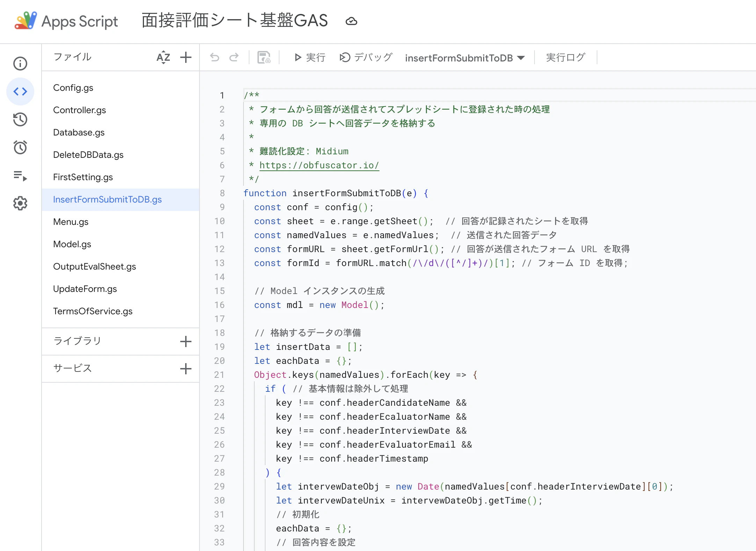Rename project title 面接評価シート基盤GAS

point(235,20)
